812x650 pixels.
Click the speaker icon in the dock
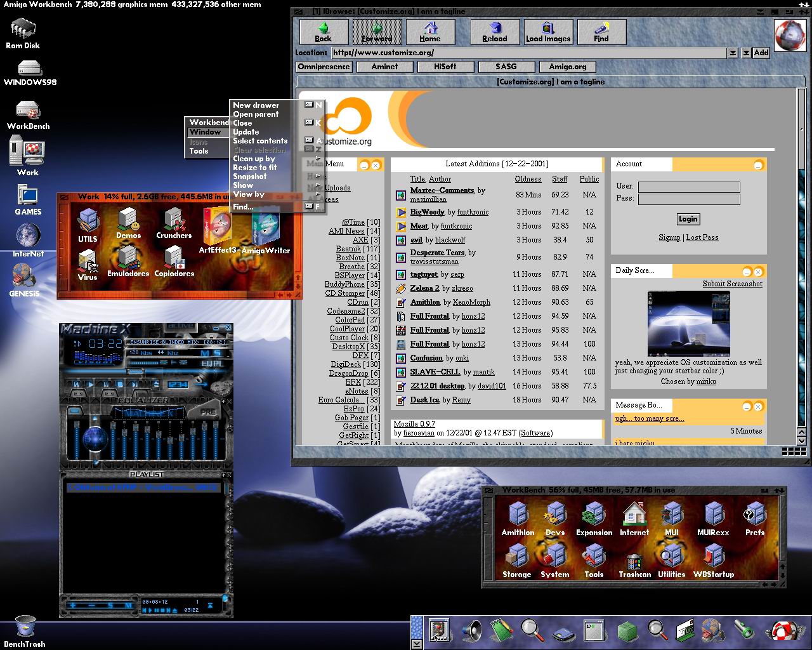tap(471, 630)
